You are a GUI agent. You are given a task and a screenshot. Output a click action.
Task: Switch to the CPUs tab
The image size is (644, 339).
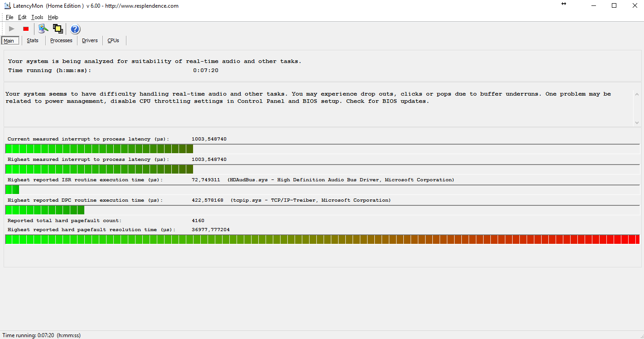pos(113,40)
